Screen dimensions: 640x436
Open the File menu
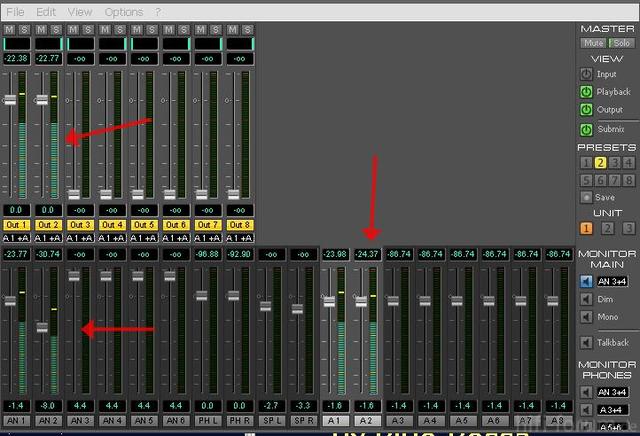16,12
